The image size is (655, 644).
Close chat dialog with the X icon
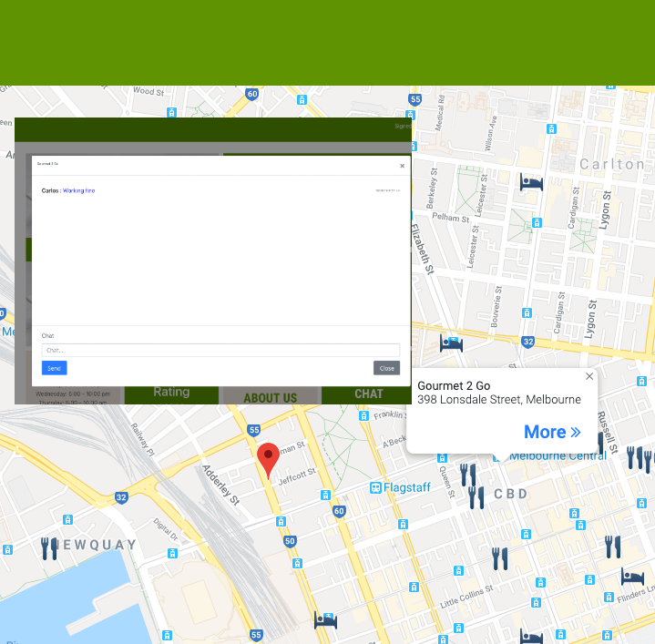[402, 166]
